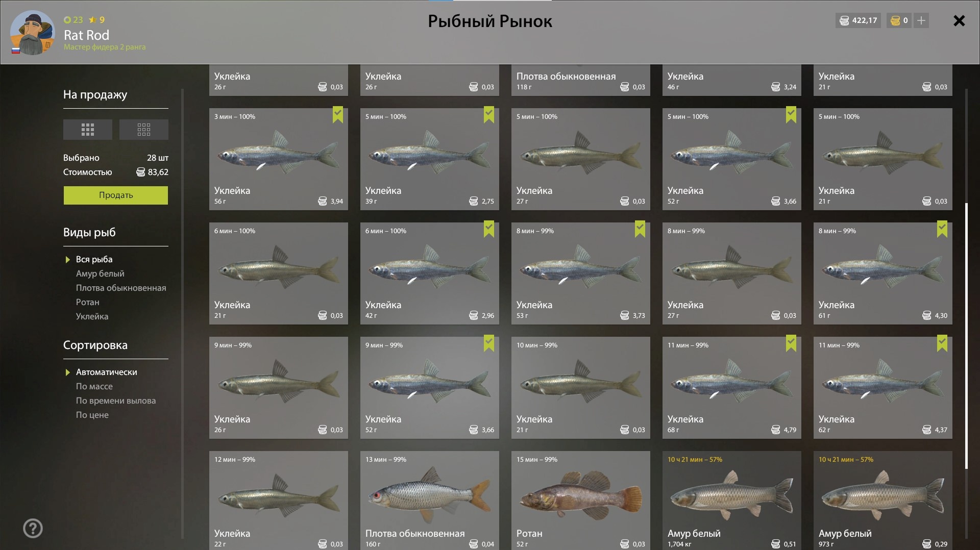Sort fish По времени вылова

[116, 401]
